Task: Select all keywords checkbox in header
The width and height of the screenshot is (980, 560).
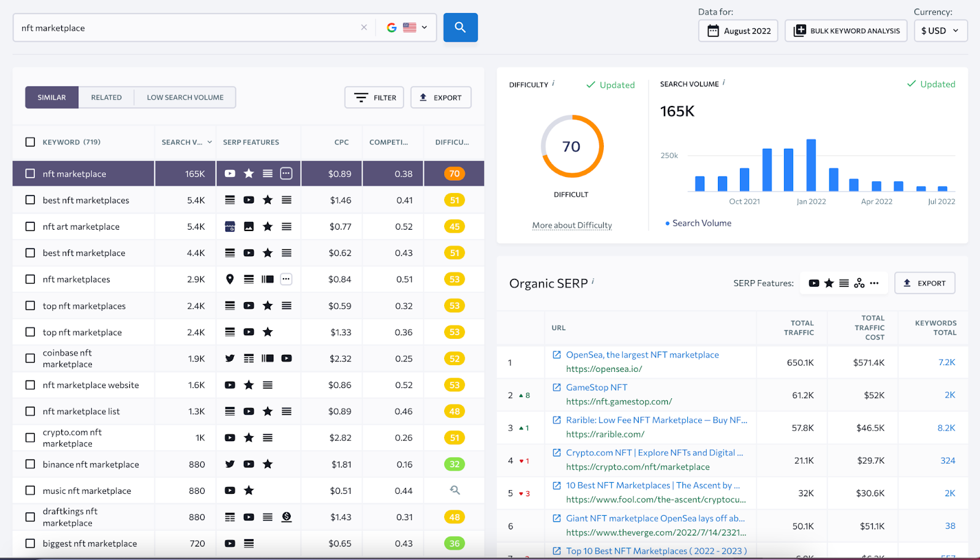Action: (30, 142)
